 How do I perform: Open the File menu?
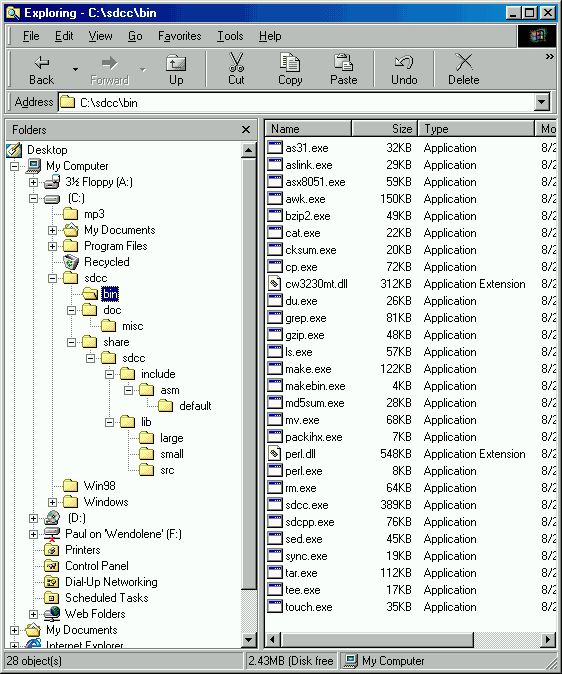pyautogui.click(x=31, y=36)
